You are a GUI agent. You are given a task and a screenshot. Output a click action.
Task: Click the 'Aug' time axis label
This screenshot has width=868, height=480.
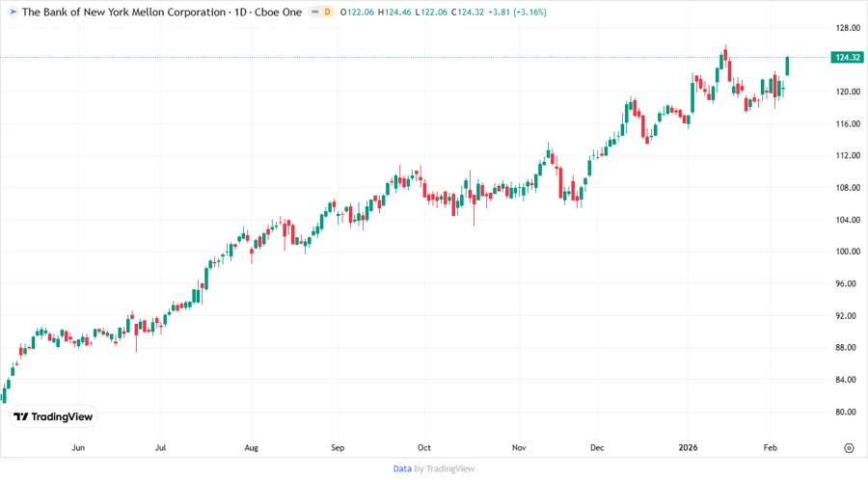click(252, 447)
